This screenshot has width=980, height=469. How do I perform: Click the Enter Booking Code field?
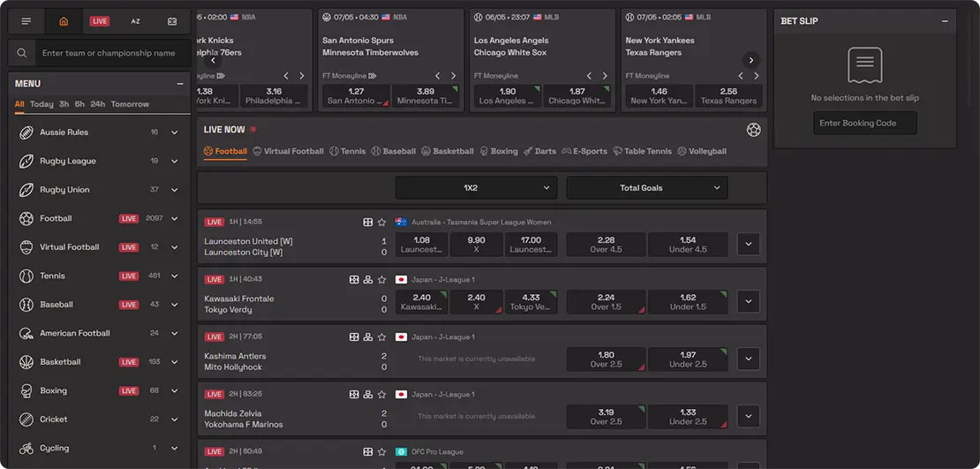point(865,123)
